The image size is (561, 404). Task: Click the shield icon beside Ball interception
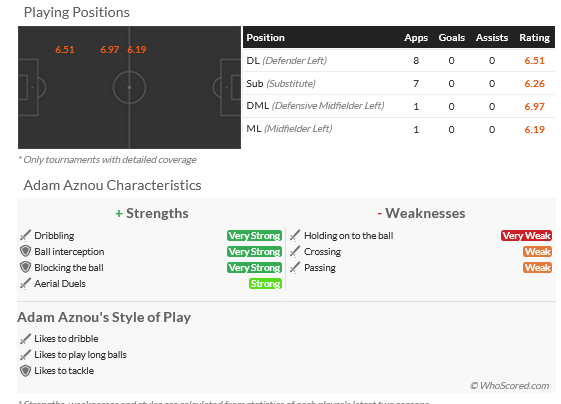pyautogui.click(x=25, y=251)
